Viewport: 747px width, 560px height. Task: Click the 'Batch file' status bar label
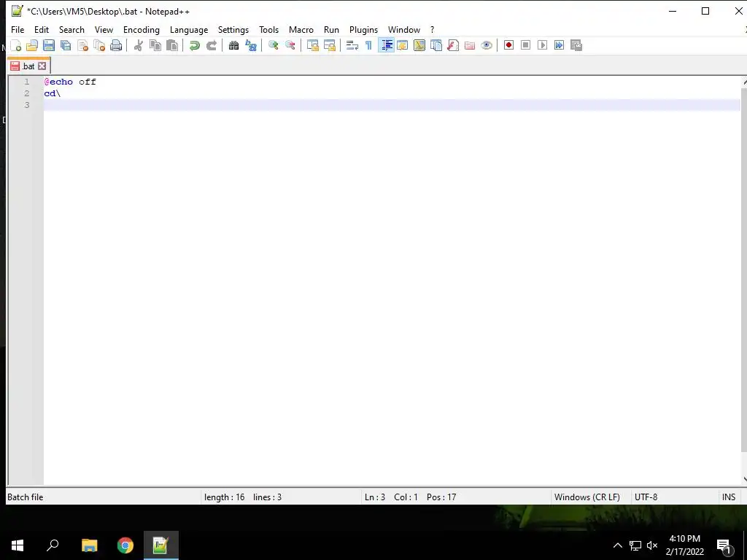26,497
